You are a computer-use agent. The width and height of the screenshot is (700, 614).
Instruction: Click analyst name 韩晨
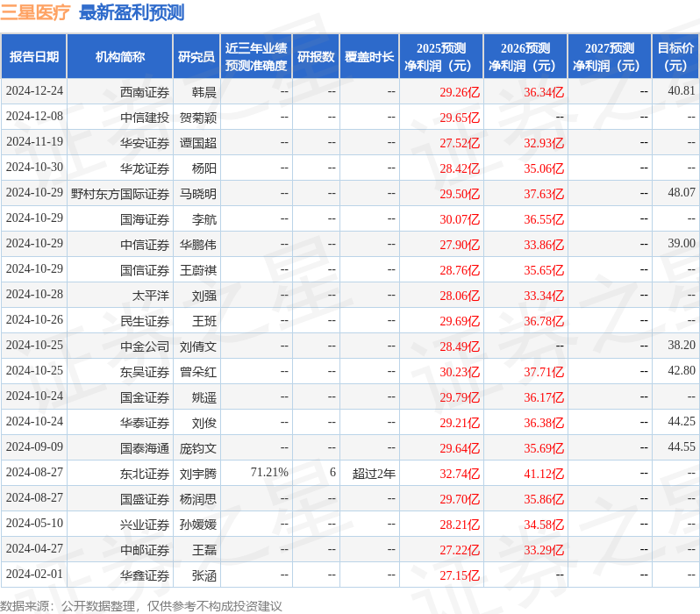pos(204,92)
